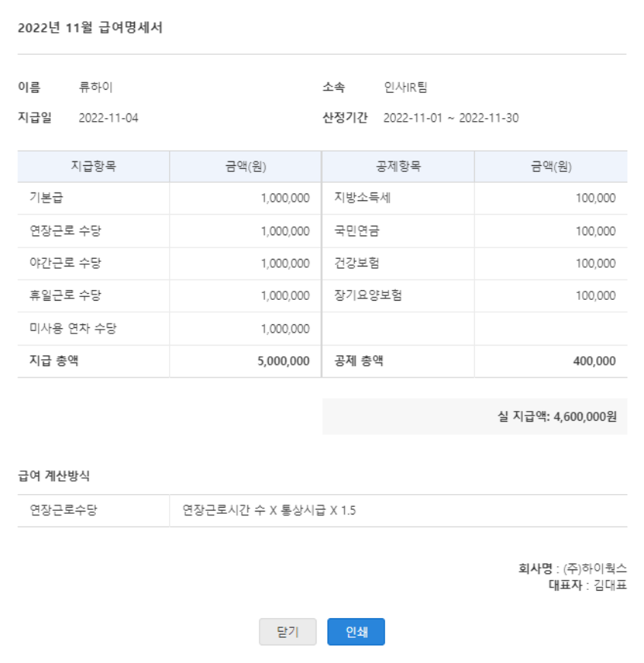Click the 산정기간 date range value

(451, 118)
